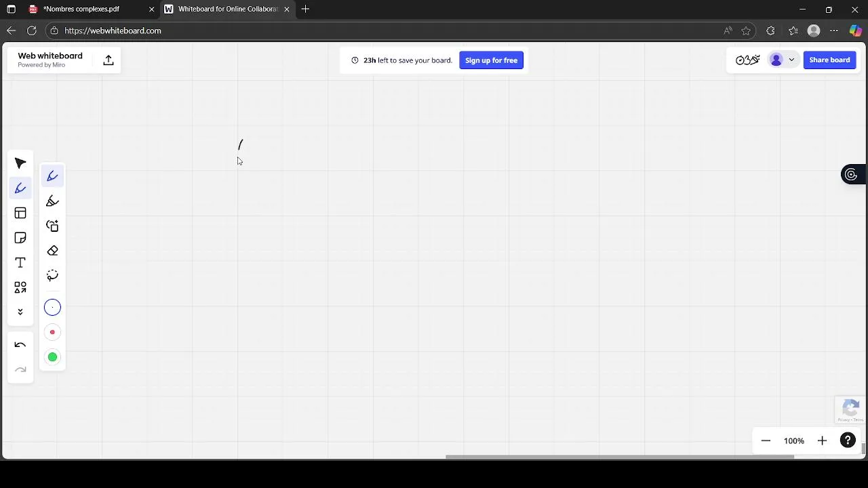Zoom out with minus button
Screen dimensions: 868x488
point(766,441)
